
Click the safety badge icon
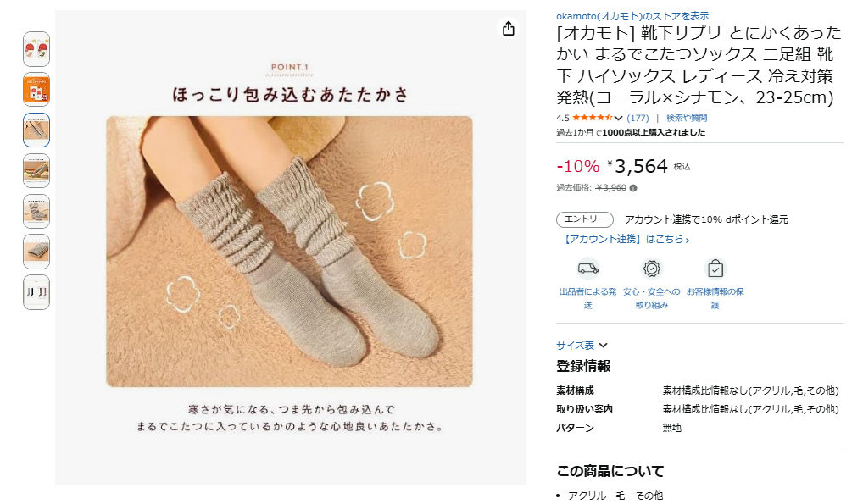(x=652, y=269)
